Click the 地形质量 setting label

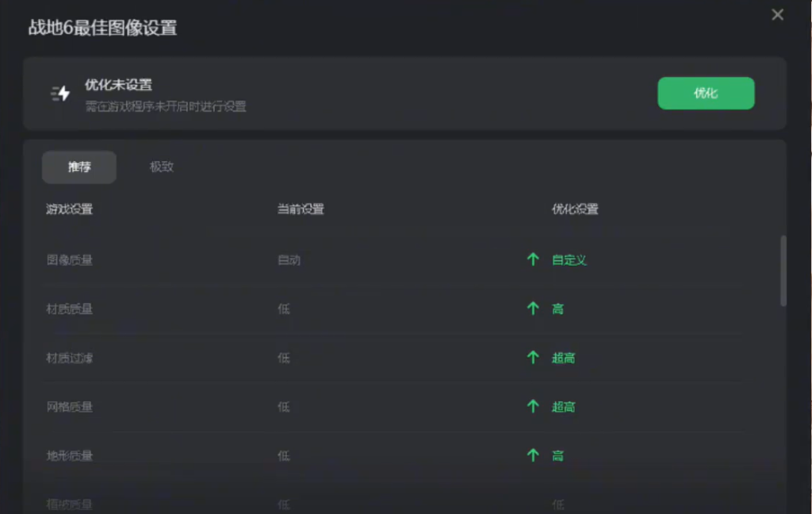[x=70, y=455]
